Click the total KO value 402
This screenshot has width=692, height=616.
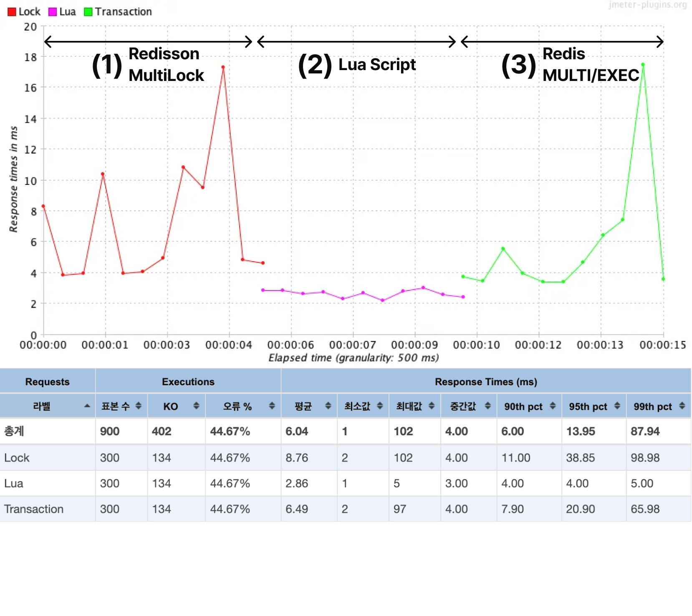[162, 432]
